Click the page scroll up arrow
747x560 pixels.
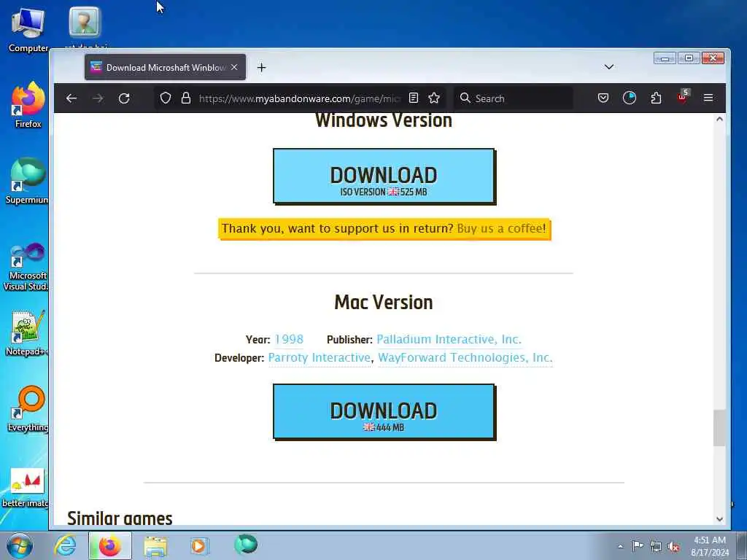pos(719,119)
